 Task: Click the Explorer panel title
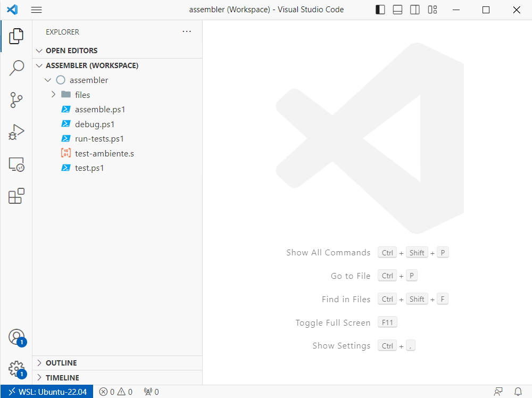point(62,32)
